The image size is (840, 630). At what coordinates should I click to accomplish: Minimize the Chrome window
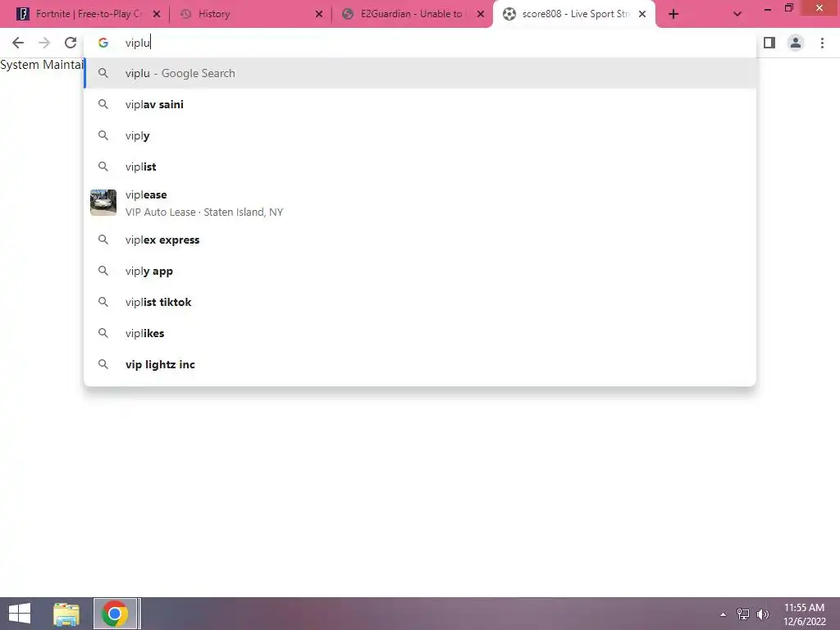pyautogui.click(x=768, y=8)
